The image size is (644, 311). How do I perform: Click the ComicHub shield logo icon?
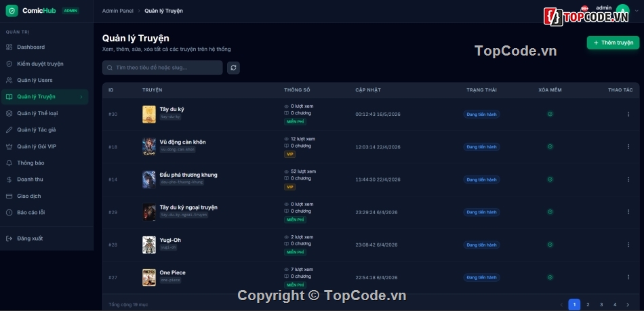point(12,11)
